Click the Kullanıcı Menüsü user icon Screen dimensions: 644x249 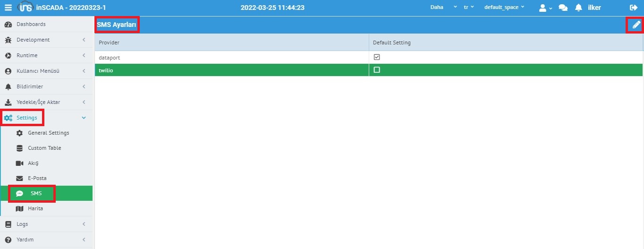pos(8,71)
